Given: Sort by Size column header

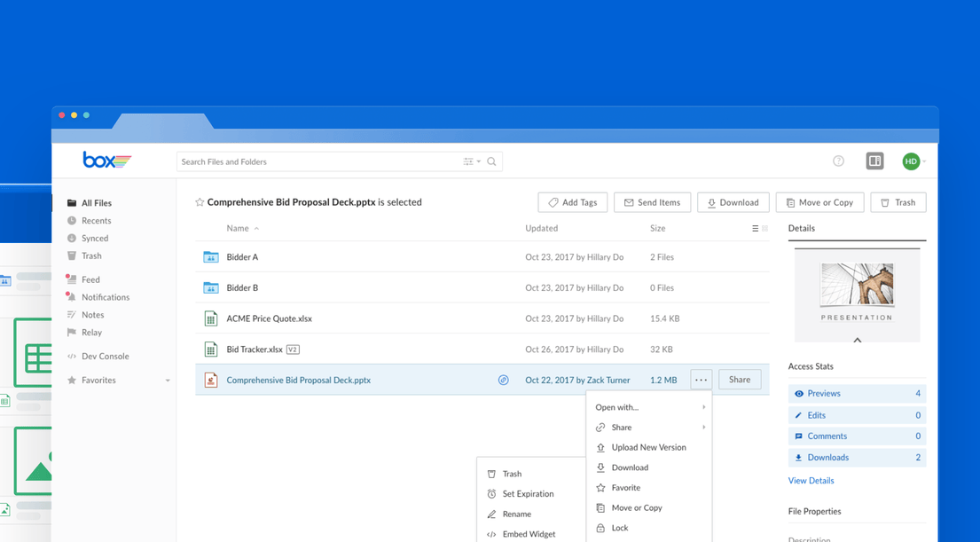Looking at the screenshot, I should click(657, 228).
